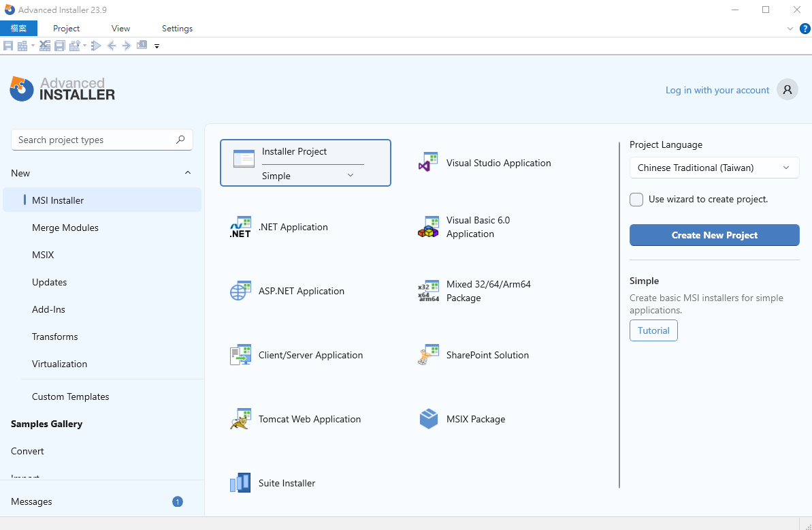Select MSI Installer in the sidebar

pyautogui.click(x=102, y=200)
